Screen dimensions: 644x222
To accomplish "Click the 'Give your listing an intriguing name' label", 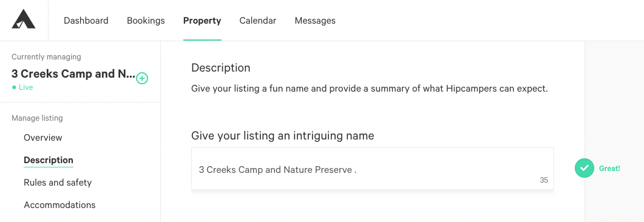I will [283, 135].
